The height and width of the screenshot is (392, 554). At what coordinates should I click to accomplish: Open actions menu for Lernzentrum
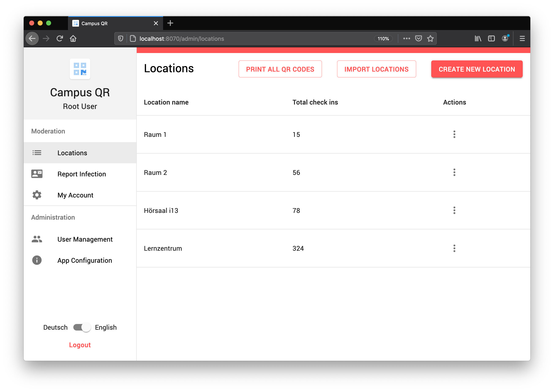coord(454,248)
